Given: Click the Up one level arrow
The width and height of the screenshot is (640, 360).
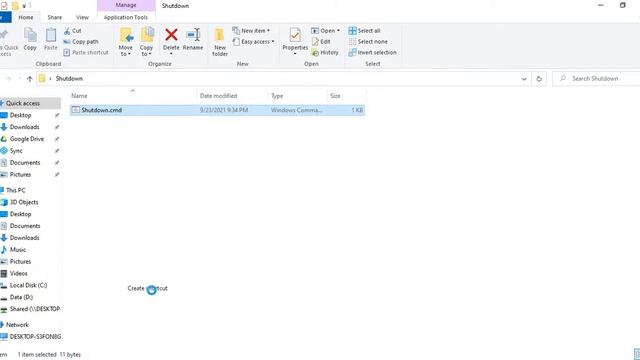Looking at the screenshot, I should (29, 79).
